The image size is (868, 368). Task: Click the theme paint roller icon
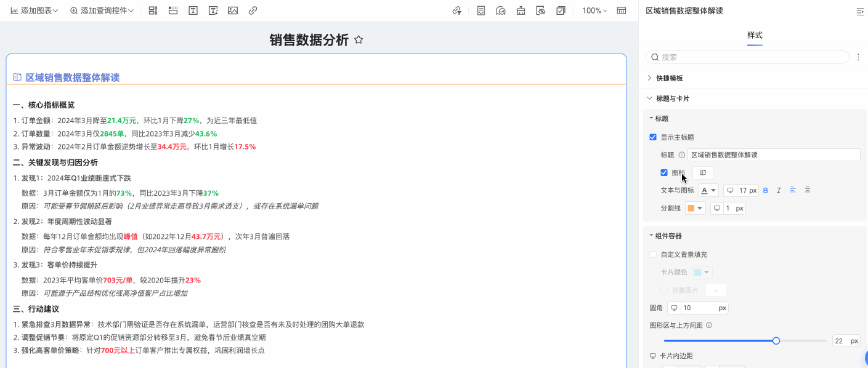(x=521, y=10)
